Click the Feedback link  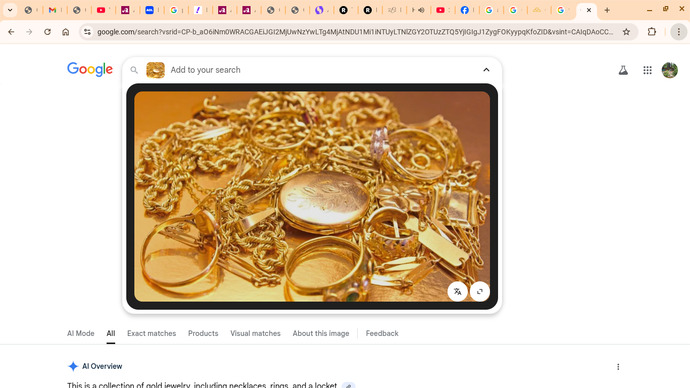[x=382, y=333]
